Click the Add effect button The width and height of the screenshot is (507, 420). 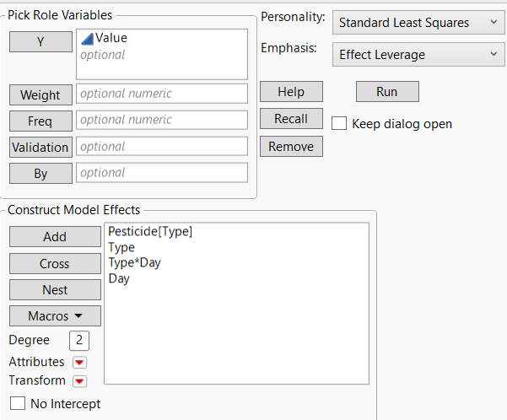click(x=55, y=237)
